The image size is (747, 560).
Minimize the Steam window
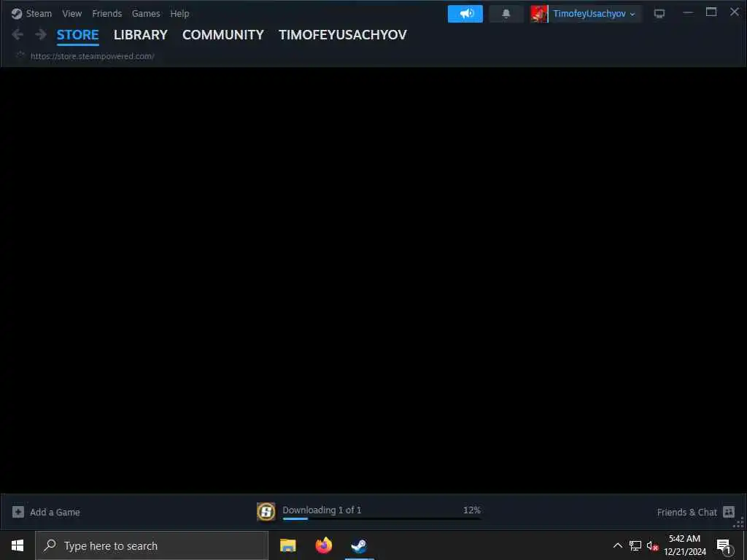coord(688,12)
